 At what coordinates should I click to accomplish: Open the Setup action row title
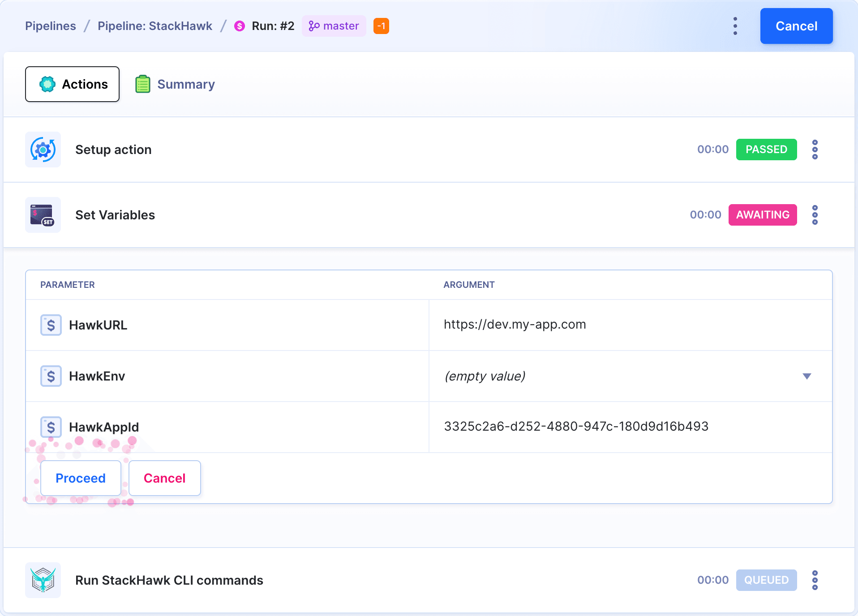tap(113, 150)
